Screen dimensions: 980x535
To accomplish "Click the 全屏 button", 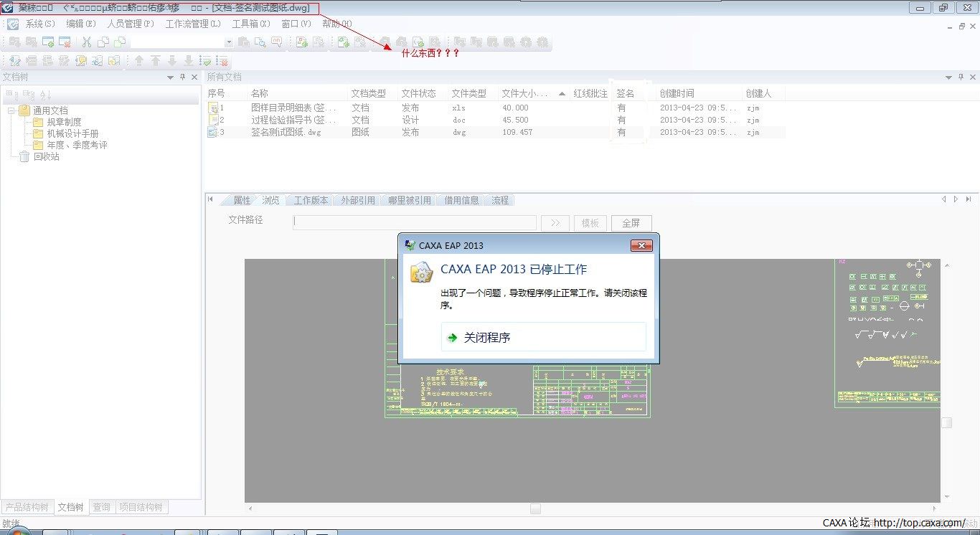I will pyautogui.click(x=631, y=223).
